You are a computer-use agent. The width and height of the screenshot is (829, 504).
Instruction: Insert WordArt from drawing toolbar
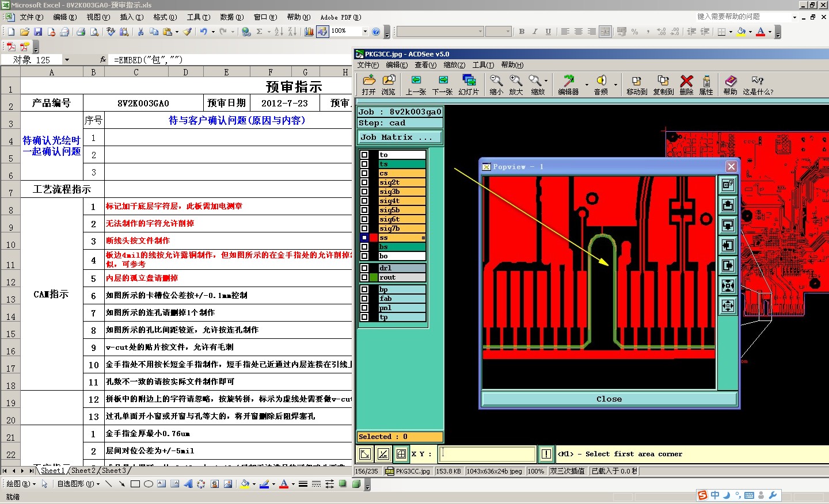coord(188,484)
